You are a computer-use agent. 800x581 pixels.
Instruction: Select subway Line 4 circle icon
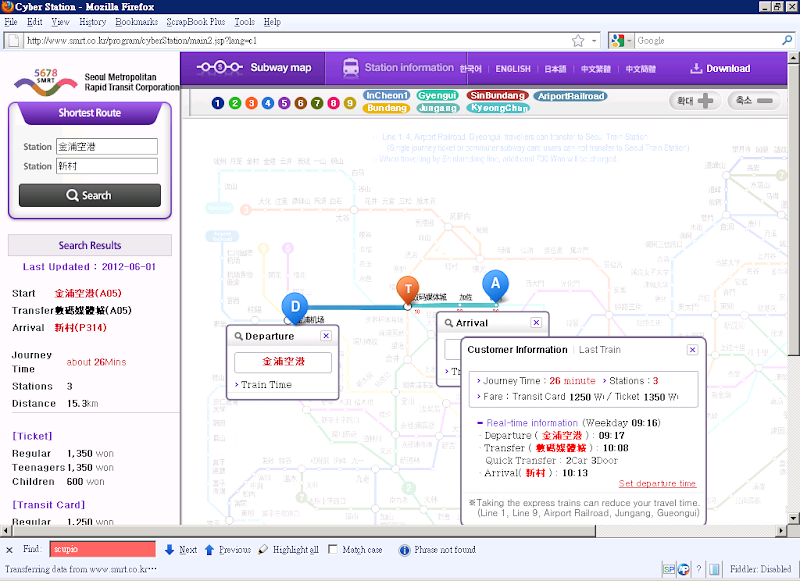pos(267,103)
